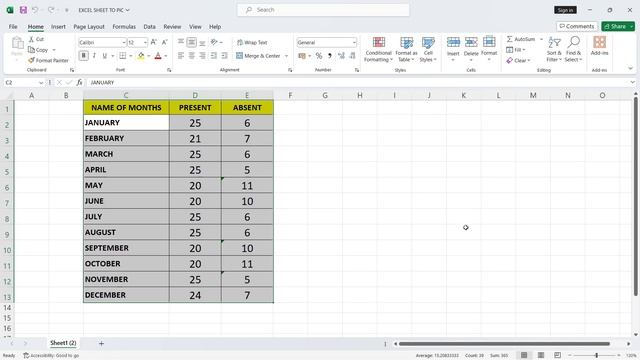Viewport: 640px width, 360px height.
Task: Click the Redo arrow icon
Action: pyautogui.click(x=51, y=10)
